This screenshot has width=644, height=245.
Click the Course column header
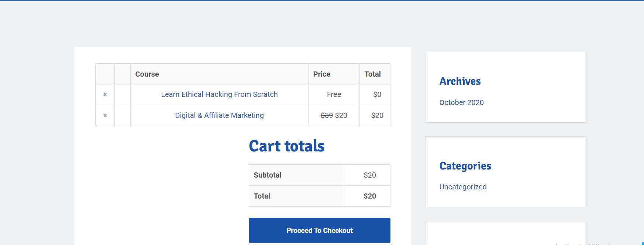pos(147,74)
